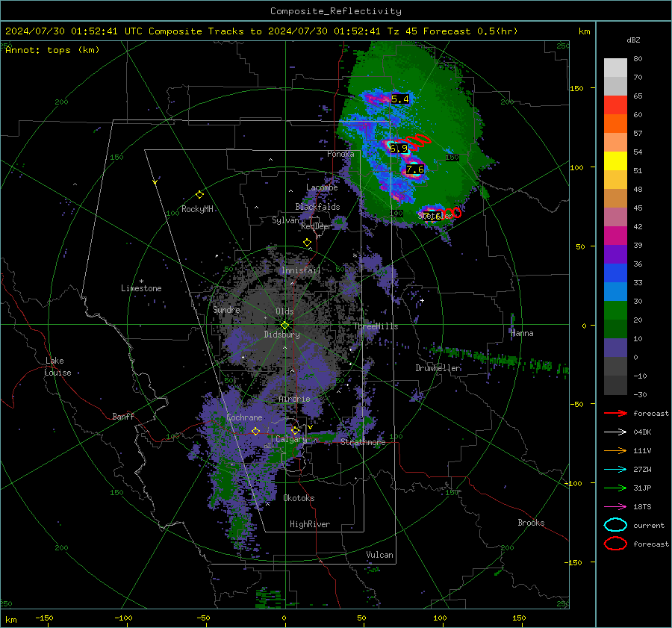Click the Lake Louise label

point(57,367)
